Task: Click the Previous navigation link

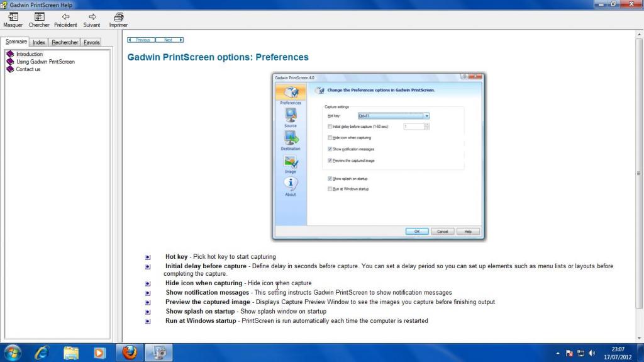Action: point(141,40)
